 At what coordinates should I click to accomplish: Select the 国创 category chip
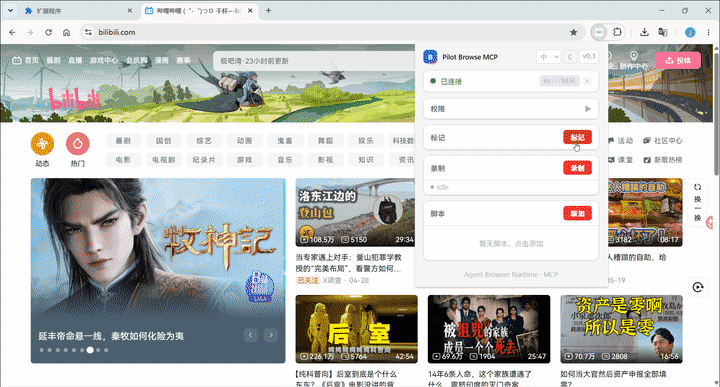(163, 140)
